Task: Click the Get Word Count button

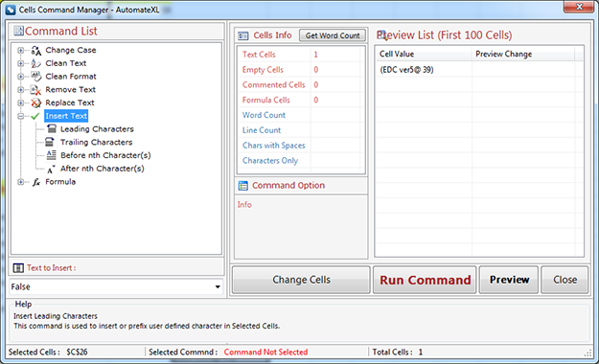Action: tap(333, 35)
